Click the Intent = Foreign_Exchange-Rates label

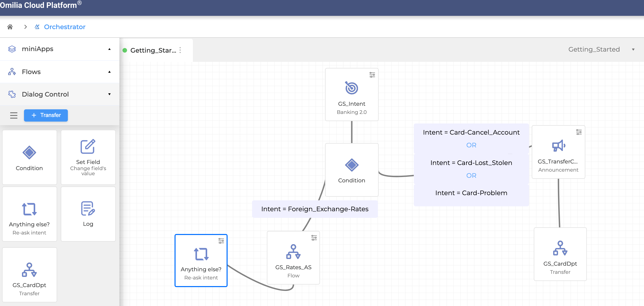click(x=315, y=209)
